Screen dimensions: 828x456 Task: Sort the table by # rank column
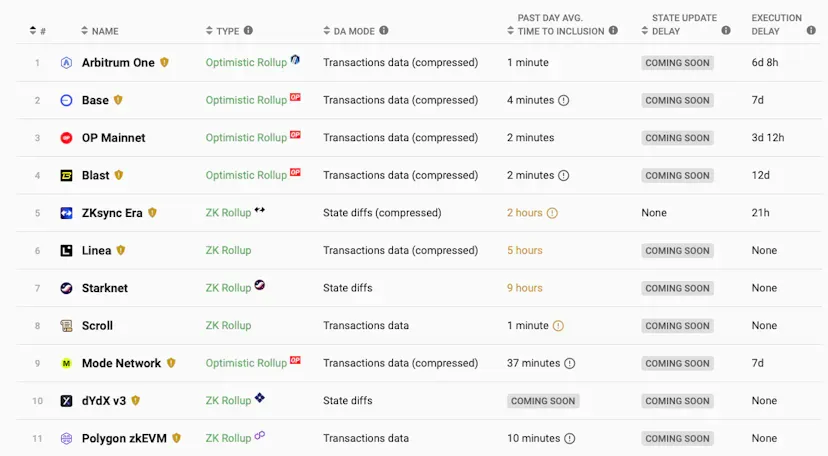click(x=38, y=31)
